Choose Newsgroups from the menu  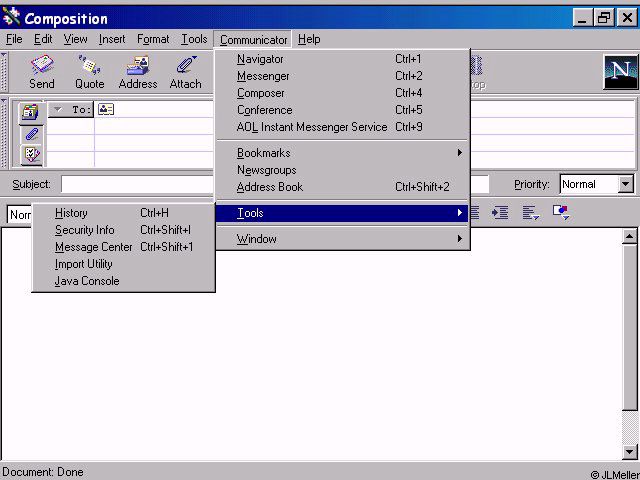coord(342,170)
